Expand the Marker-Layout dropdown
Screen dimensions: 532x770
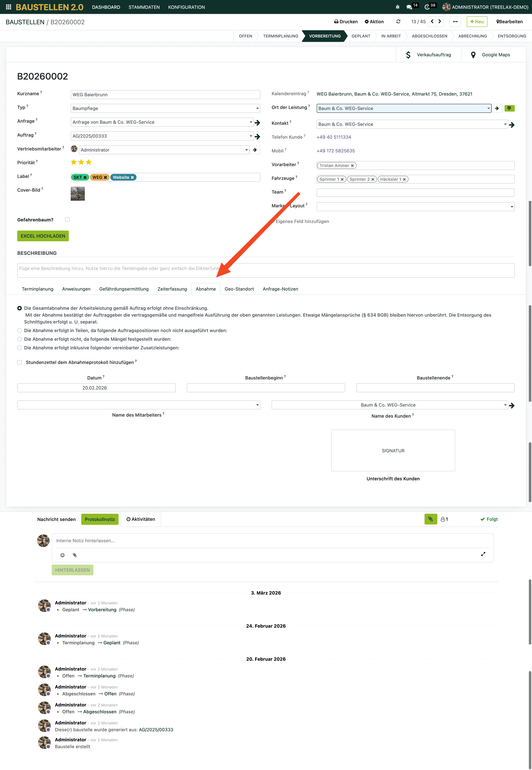point(415,207)
